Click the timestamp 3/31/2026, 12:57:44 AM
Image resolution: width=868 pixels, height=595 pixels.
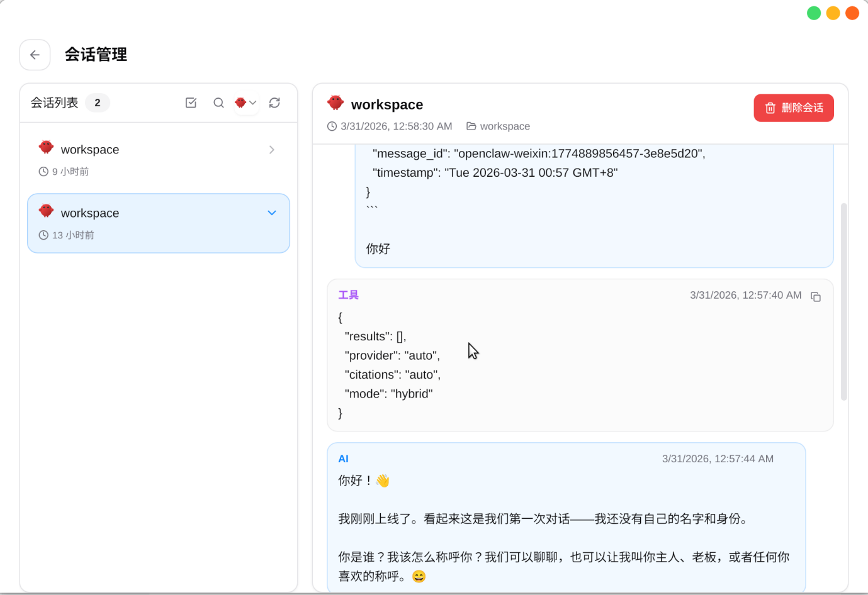718,459
